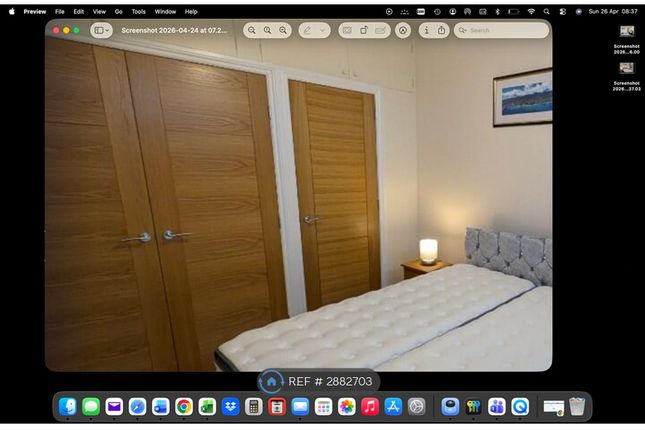Click the actual size zoom icon
Viewport: 645px width, 430px height.
267,30
